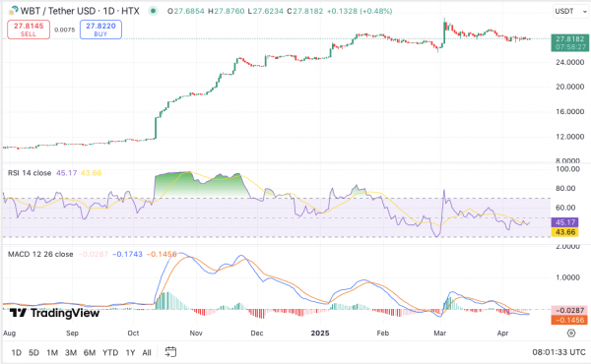
Task: Click the MACD 12 26 close label
Action: click(x=40, y=254)
